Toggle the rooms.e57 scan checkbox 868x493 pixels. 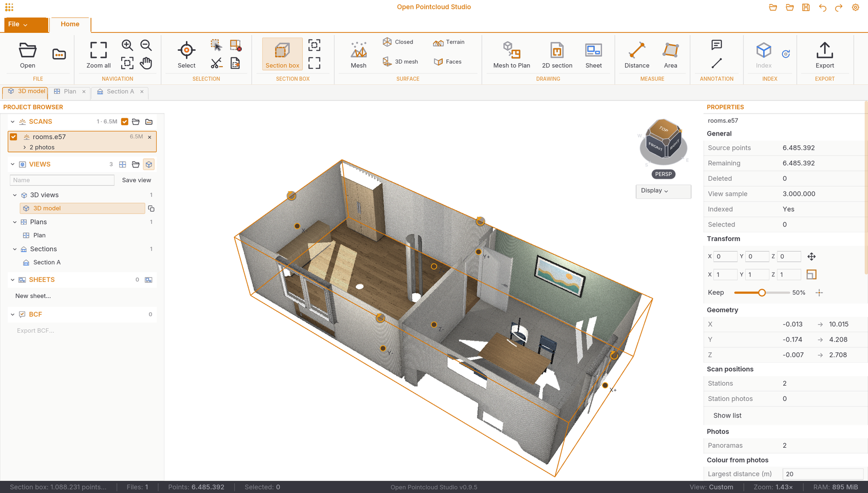click(14, 137)
